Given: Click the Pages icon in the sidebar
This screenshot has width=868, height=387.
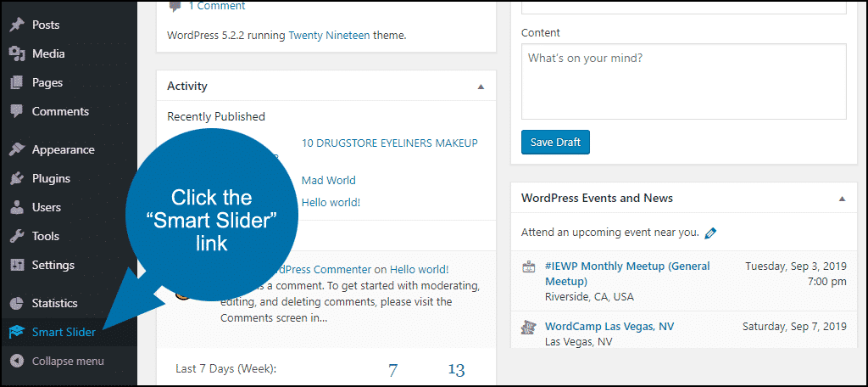Looking at the screenshot, I should pyautogui.click(x=17, y=82).
